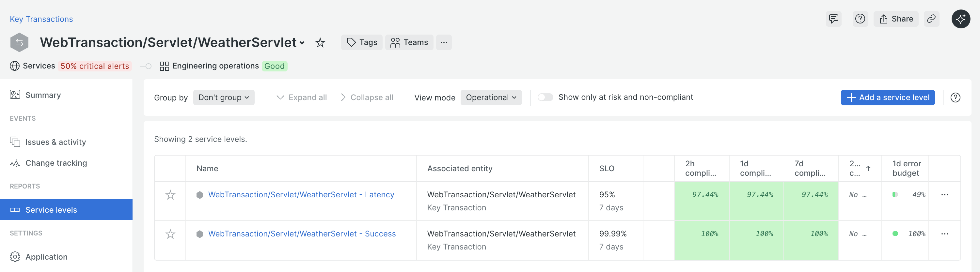Go to Issues & activity in sidebar

(x=55, y=142)
